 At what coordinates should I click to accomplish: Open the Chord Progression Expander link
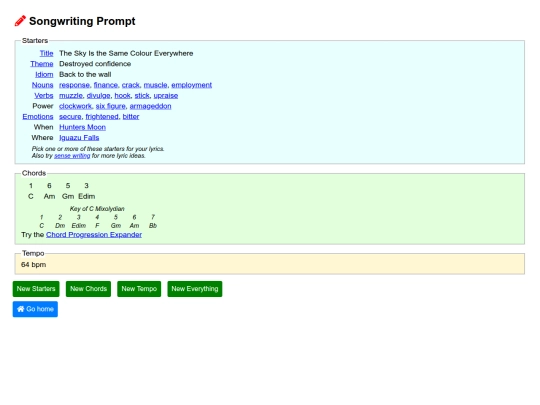94,235
